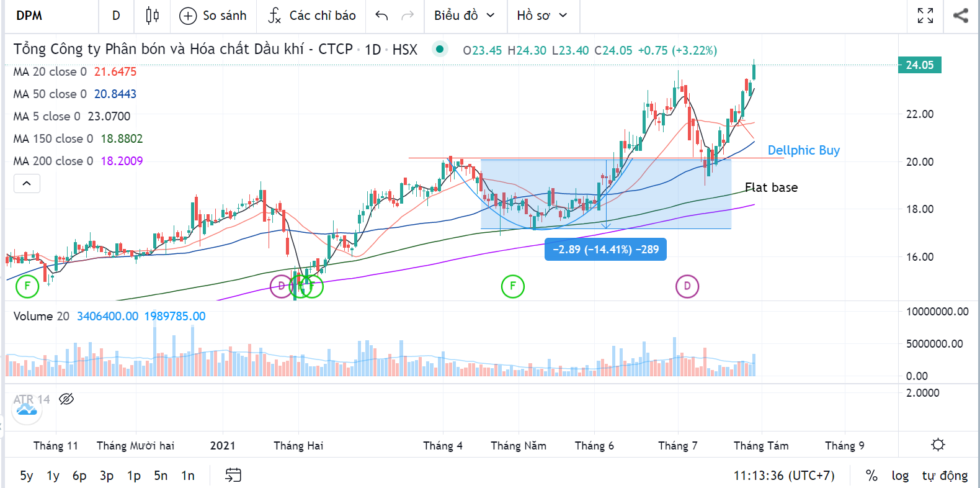The image size is (980, 488).
Task: Open the go-to-date calendar icon
Action: click(233, 476)
